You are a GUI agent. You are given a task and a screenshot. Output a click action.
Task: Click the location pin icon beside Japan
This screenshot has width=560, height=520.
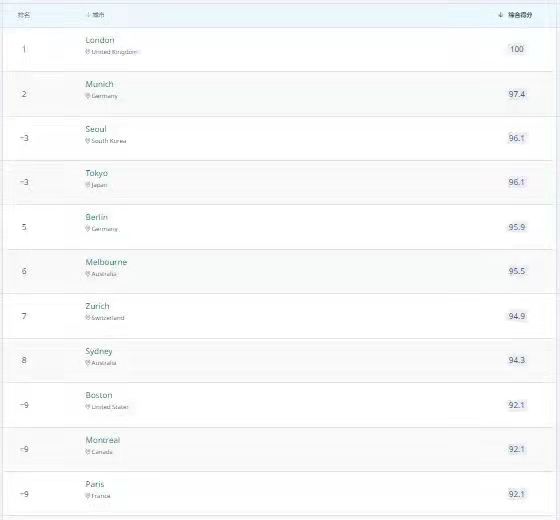88,185
